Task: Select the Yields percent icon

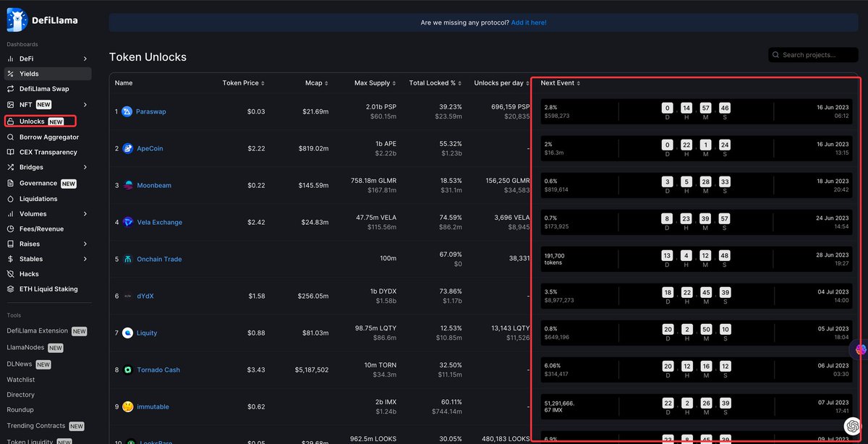Action: click(11, 74)
